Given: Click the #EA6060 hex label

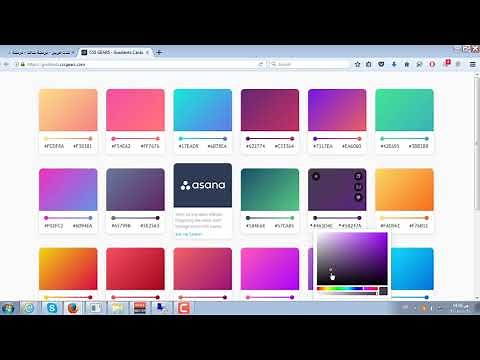Looking at the screenshot, I should point(351,146).
